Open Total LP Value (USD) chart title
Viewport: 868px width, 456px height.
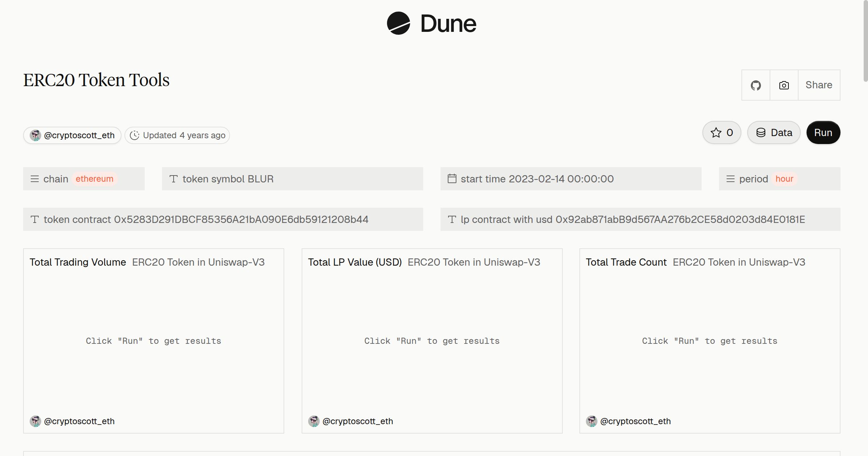(355, 262)
